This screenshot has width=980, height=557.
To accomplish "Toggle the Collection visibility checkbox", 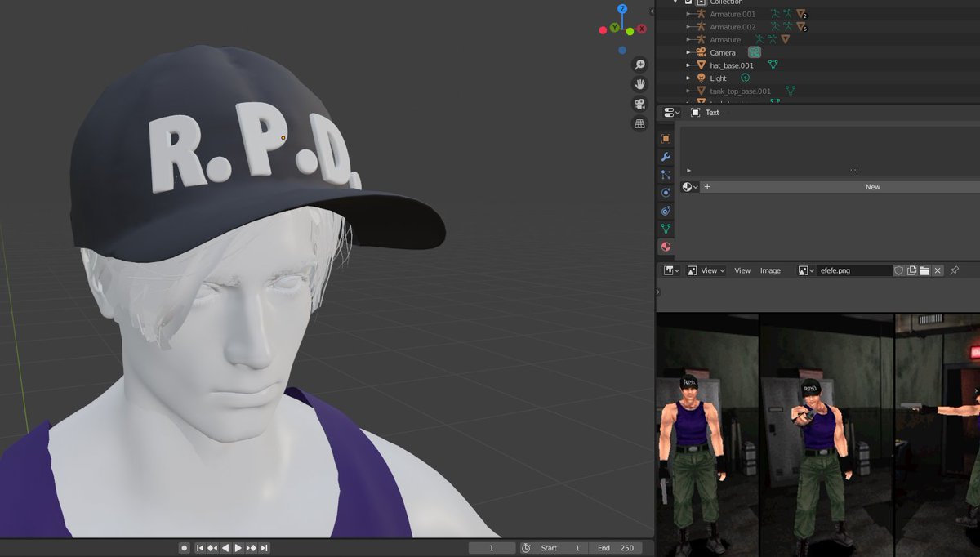I will click(x=688, y=2).
